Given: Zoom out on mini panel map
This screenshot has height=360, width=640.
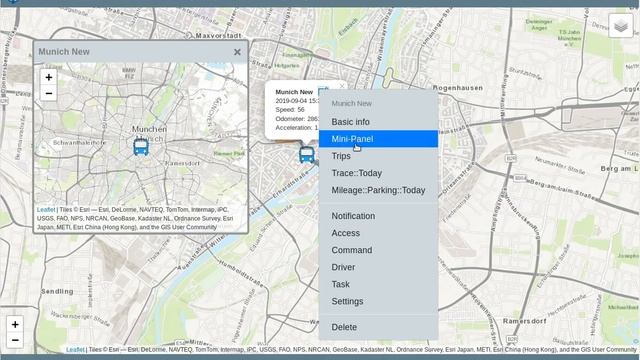Looking at the screenshot, I should pos(49,93).
